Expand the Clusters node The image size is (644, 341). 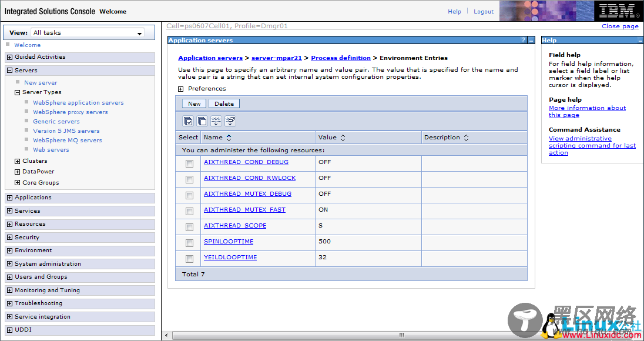click(x=17, y=161)
